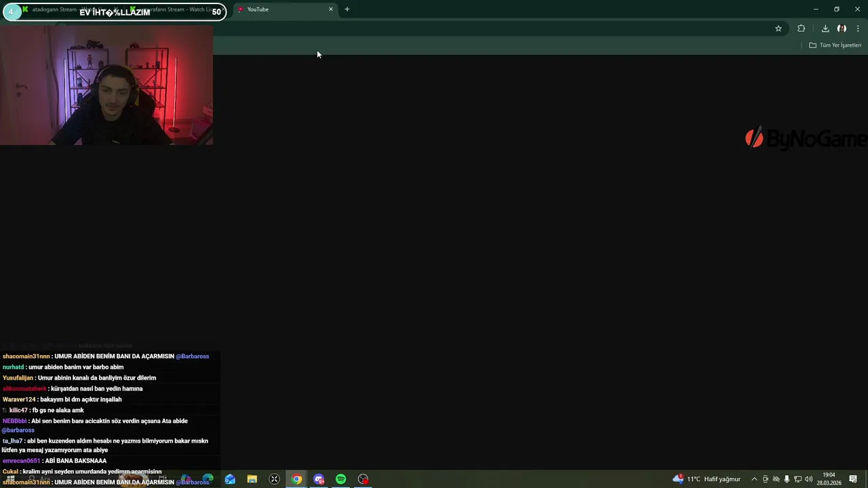
Task: Click username Waraver124 in chat
Action: coord(19,400)
